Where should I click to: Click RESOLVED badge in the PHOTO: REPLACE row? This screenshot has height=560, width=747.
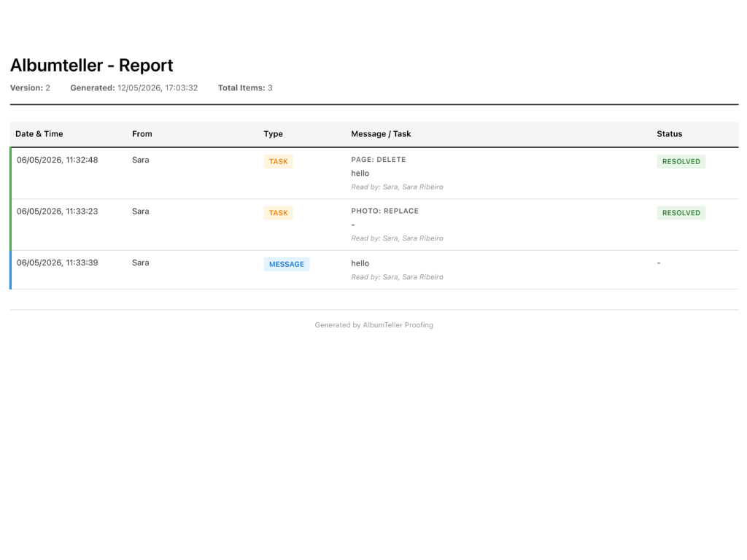pos(681,213)
